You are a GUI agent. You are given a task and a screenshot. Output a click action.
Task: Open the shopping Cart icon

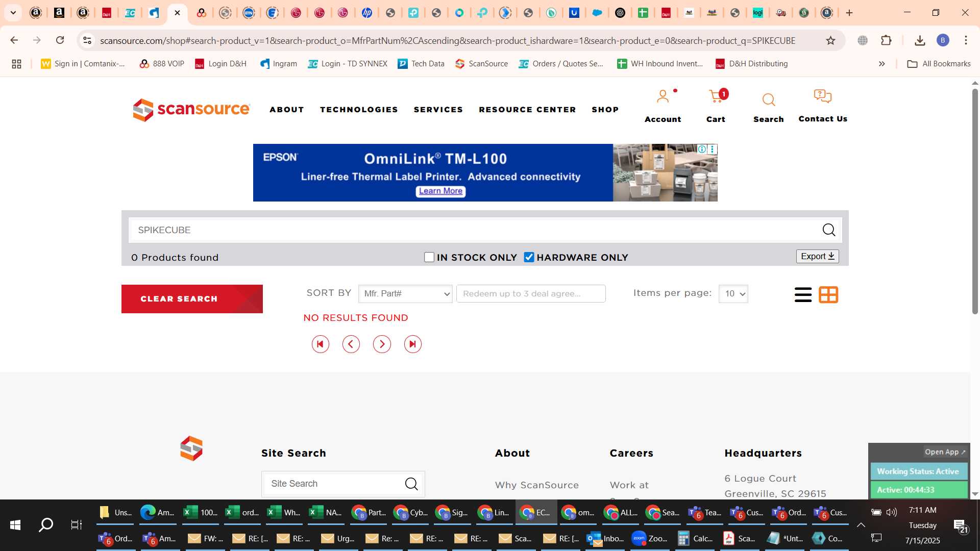(x=716, y=97)
